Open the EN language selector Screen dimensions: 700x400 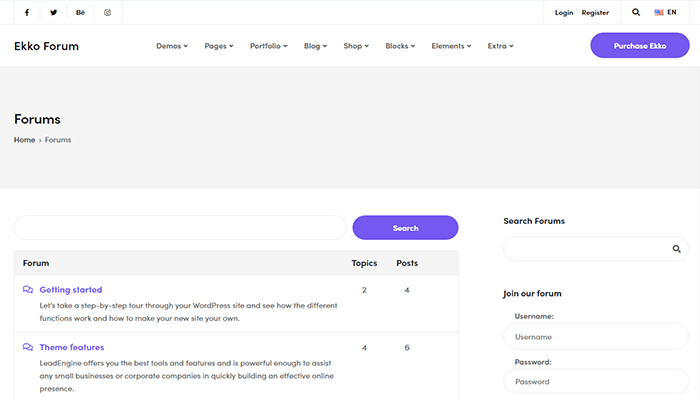coord(666,13)
